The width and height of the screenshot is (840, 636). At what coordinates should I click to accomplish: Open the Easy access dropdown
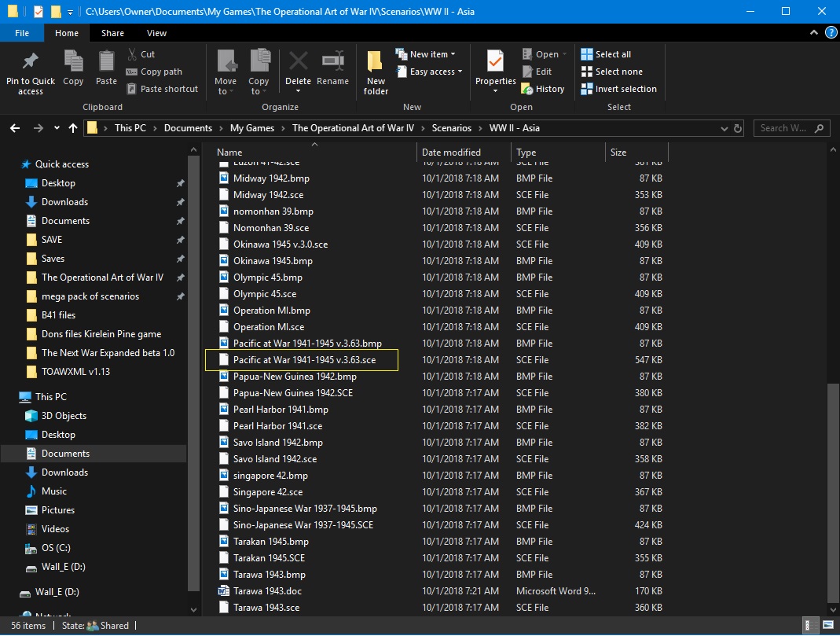[x=428, y=72]
